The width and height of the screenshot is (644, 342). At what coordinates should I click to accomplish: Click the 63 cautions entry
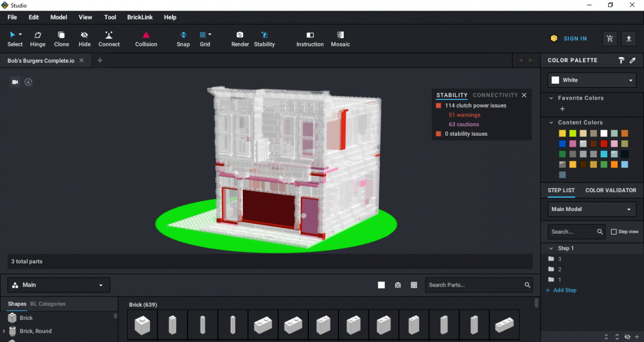464,125
